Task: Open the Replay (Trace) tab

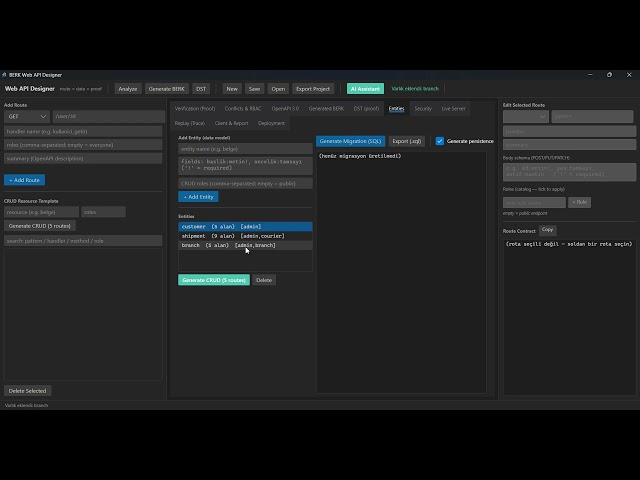Action: click(x=189, y=123)
